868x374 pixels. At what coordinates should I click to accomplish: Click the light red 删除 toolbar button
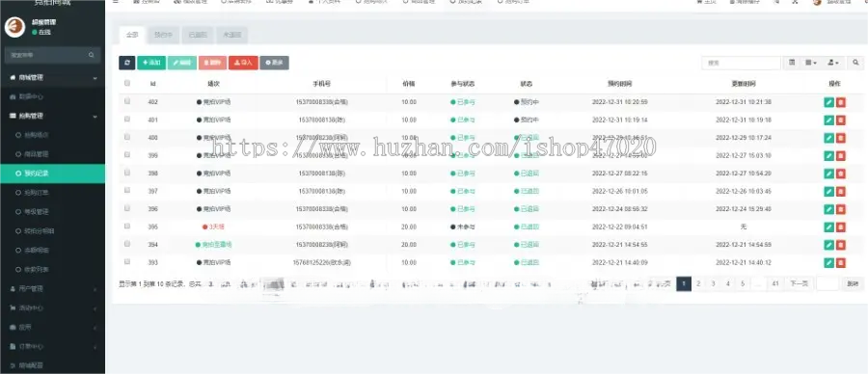212,63
